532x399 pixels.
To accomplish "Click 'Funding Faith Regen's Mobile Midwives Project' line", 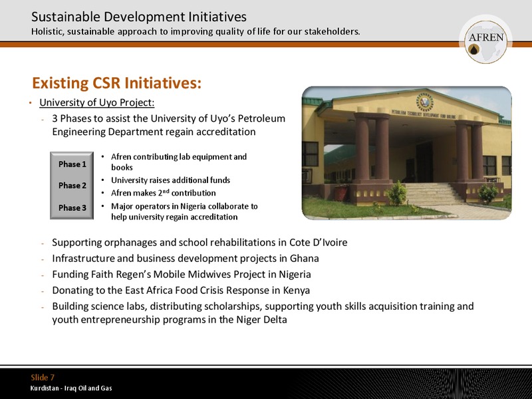I will click(182, 274).
